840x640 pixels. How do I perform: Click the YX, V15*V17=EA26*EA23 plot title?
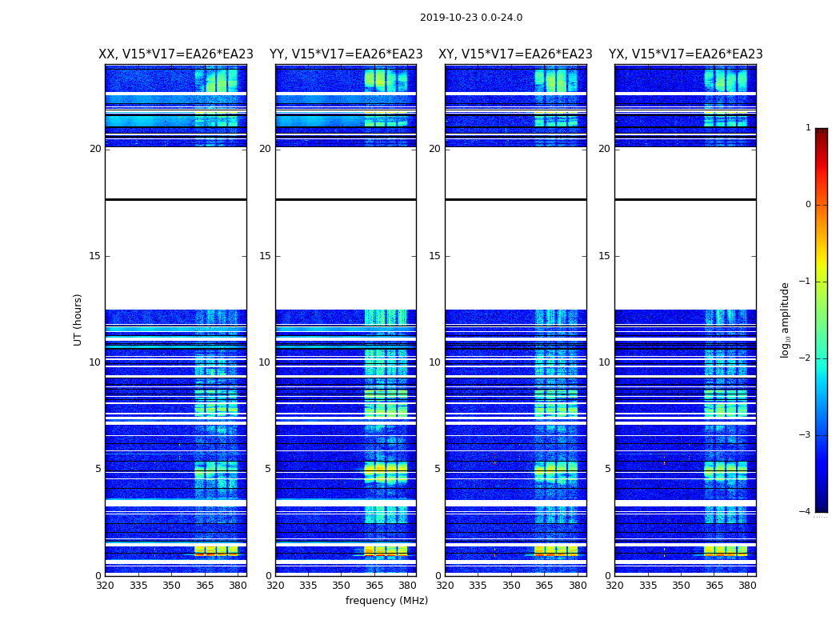pyautogui.click(x=686, y=54)
